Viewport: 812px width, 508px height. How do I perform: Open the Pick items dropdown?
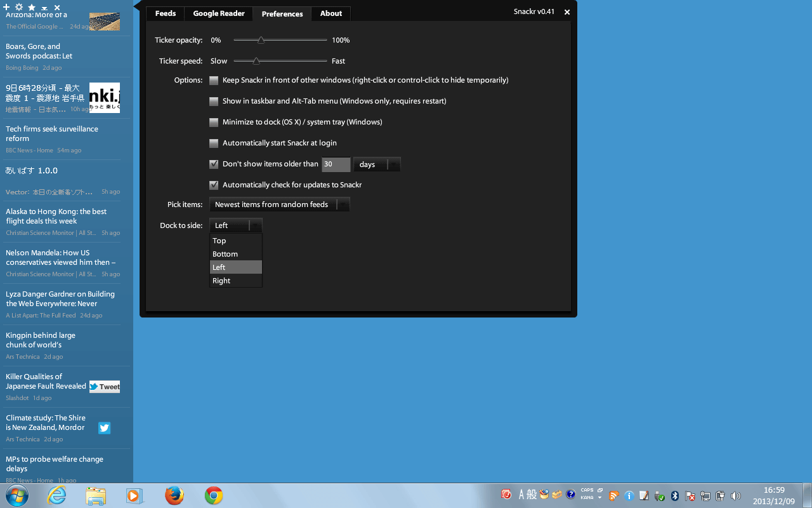pos(279,204)
